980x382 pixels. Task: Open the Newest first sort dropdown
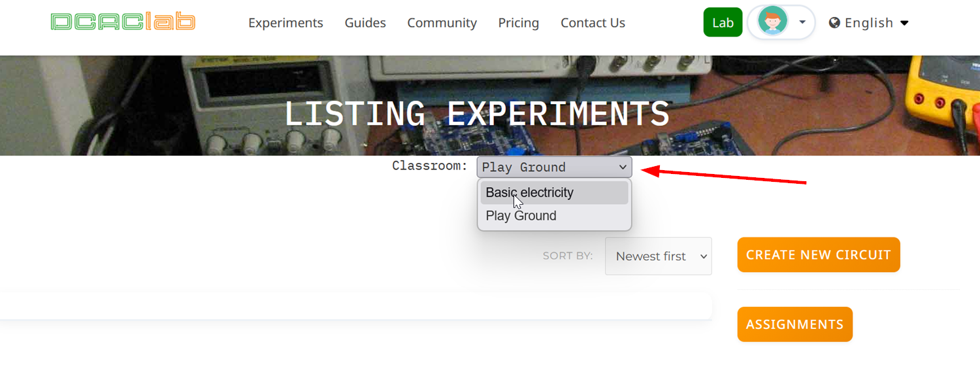click(x=659, y=256)
